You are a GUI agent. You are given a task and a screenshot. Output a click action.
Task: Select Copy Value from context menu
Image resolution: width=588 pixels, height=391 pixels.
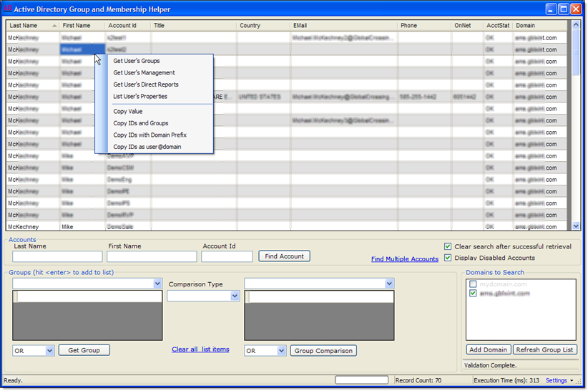[128, 112]
